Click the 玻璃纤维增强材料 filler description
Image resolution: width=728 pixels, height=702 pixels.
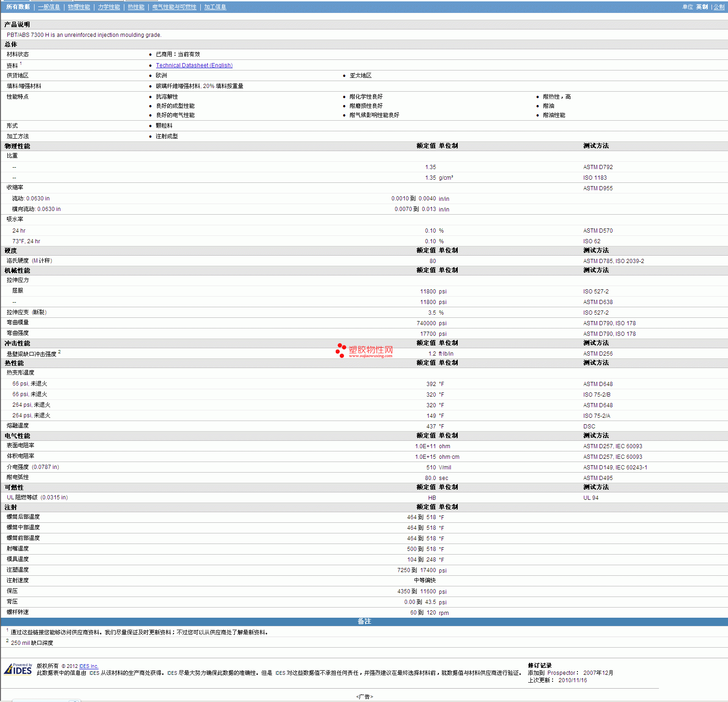[200, 86]
